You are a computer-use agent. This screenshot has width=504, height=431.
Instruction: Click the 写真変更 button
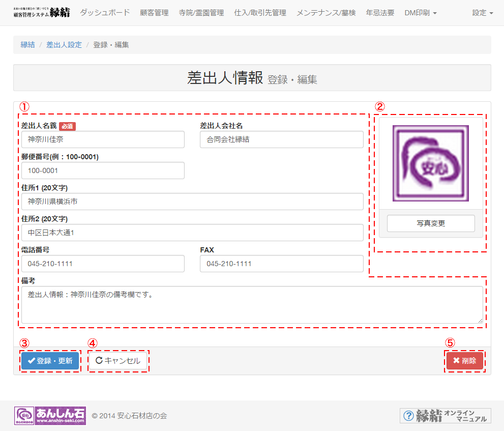(431, 223)
